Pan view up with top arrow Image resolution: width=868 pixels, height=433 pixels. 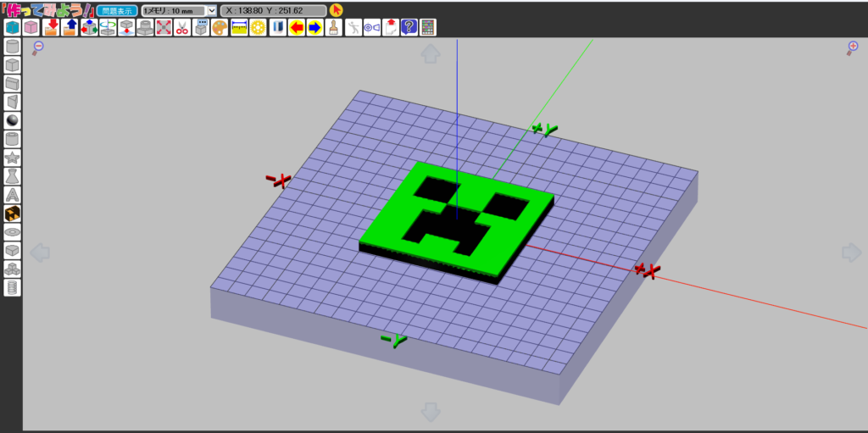click(431, 54)
